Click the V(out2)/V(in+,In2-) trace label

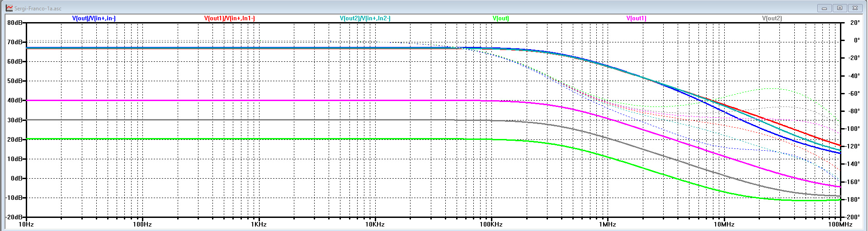pyautogui.click(x=365, y=18)
